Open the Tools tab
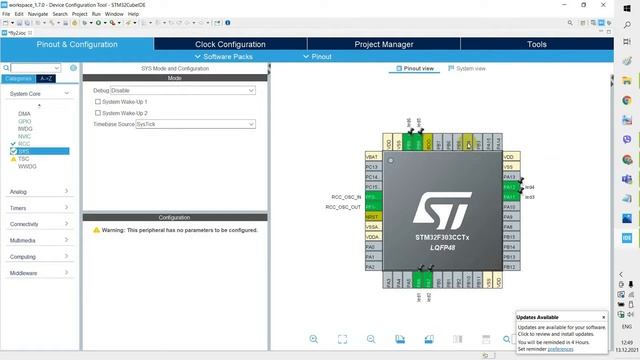640x360 pixels. pos(537,44)
